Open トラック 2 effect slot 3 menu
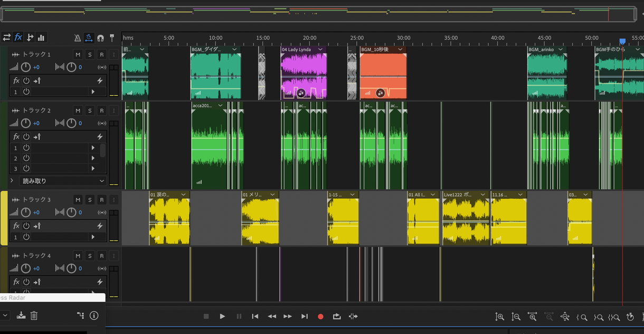Viewport: 644px width, 334px height. (x=93, y=169)
